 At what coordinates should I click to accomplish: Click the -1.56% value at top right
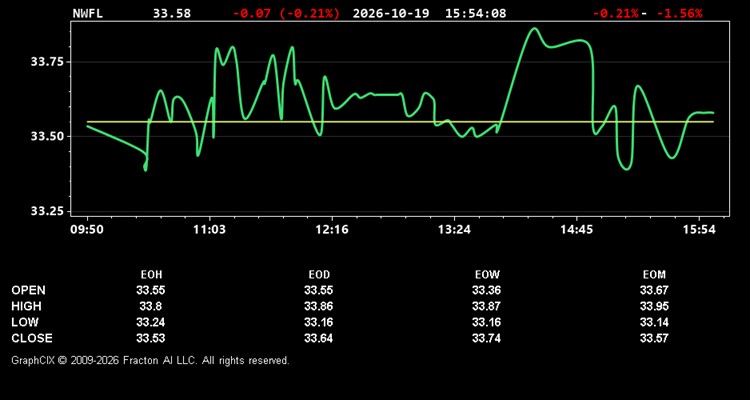pyautogui.click(x=680, y=13)
